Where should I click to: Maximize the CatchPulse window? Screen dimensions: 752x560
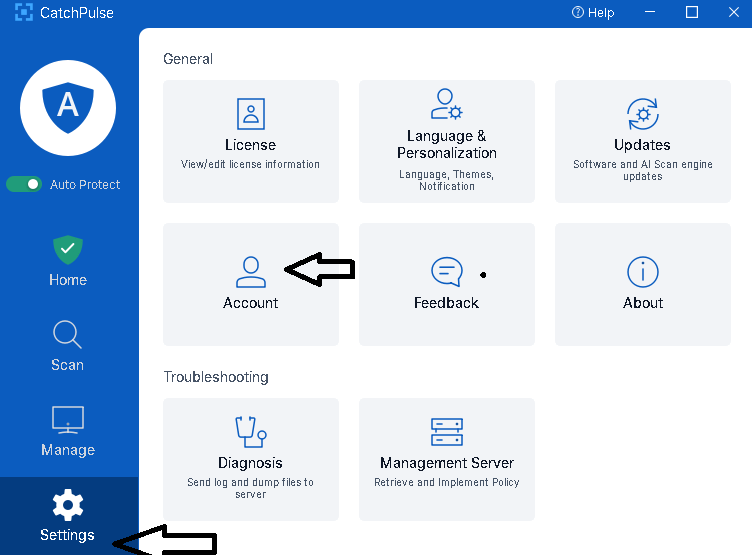click(692, 13)
